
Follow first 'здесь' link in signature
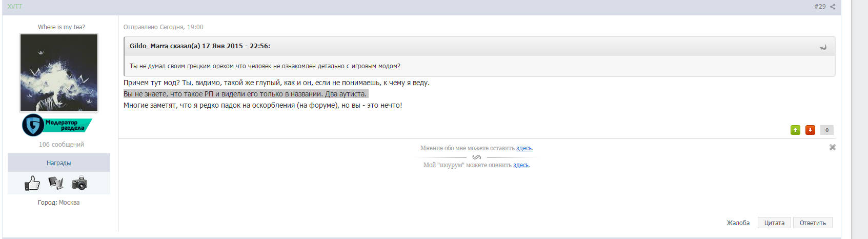(524, 148)
